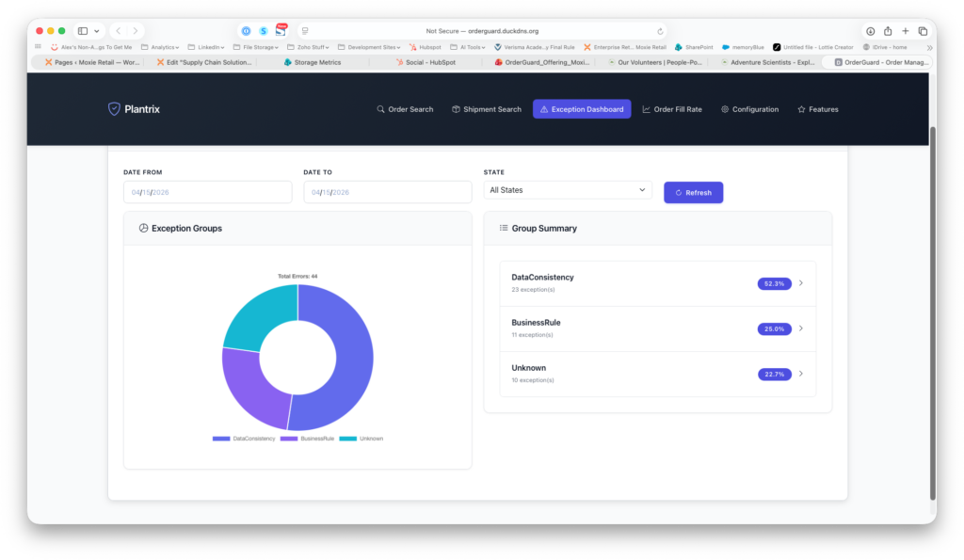Expand the BusinessRule group row chevron
This screenshot has height=560, width=964.
800,328
